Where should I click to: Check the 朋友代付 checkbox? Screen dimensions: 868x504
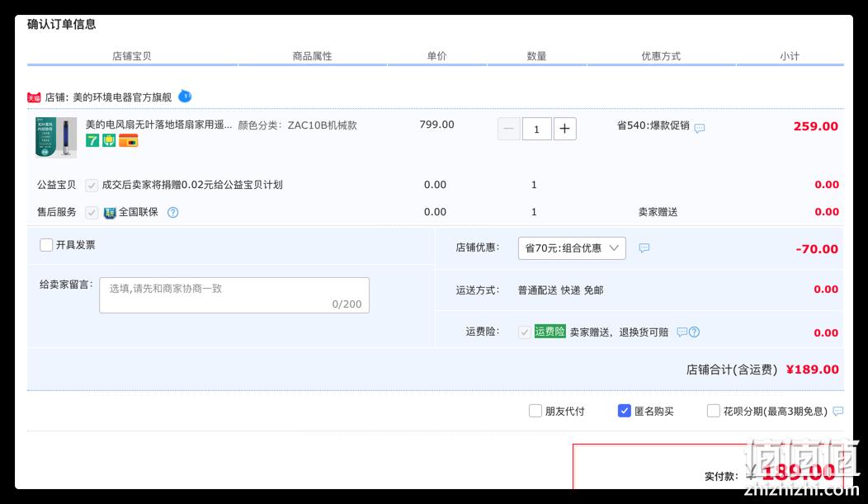point(535,411)
